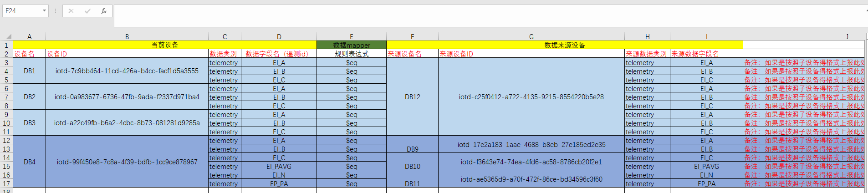
Task: Select the DB12 source device cell
Action: pos(412,96)
